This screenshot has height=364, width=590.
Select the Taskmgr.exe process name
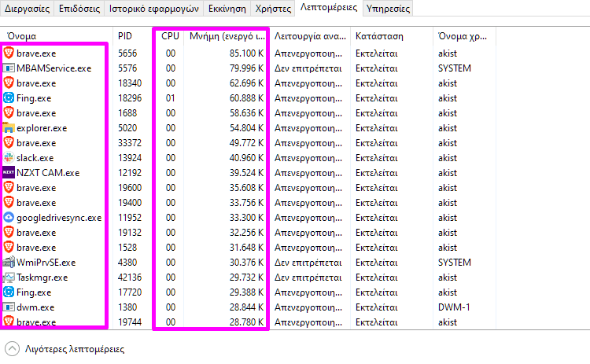click(x=42, y=278)
